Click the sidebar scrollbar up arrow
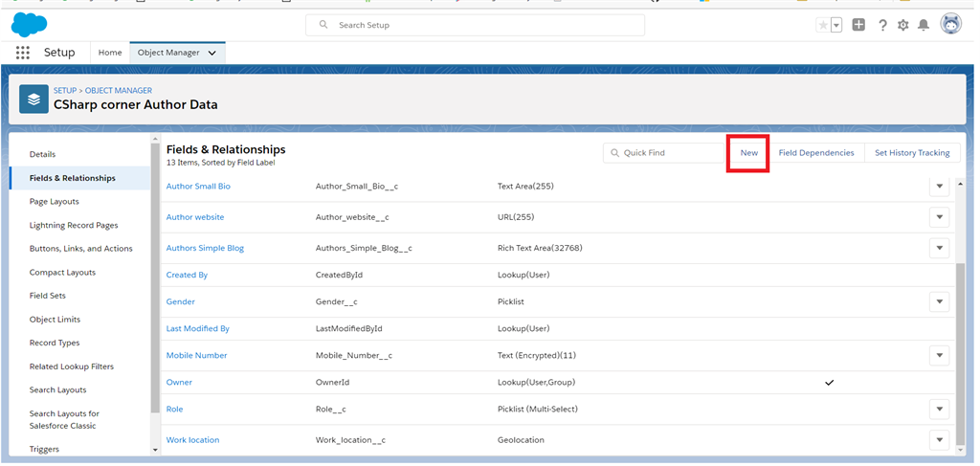The width and height of the screenshot is (980, 466). [x=155, y=138]
